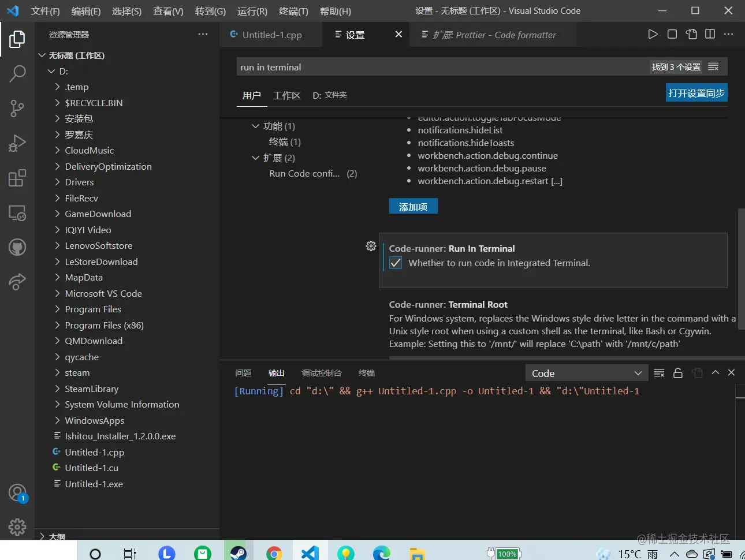Viewport: 745px width, 560px height.
Task: Close the bottom panel
Action: (x=731, y=372)
